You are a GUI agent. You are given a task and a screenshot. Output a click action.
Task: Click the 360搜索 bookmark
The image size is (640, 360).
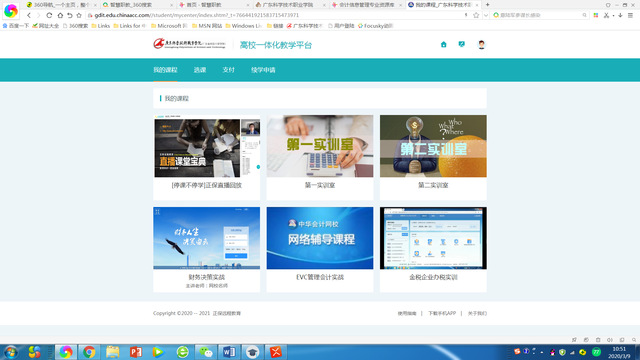tap(76, 26)
